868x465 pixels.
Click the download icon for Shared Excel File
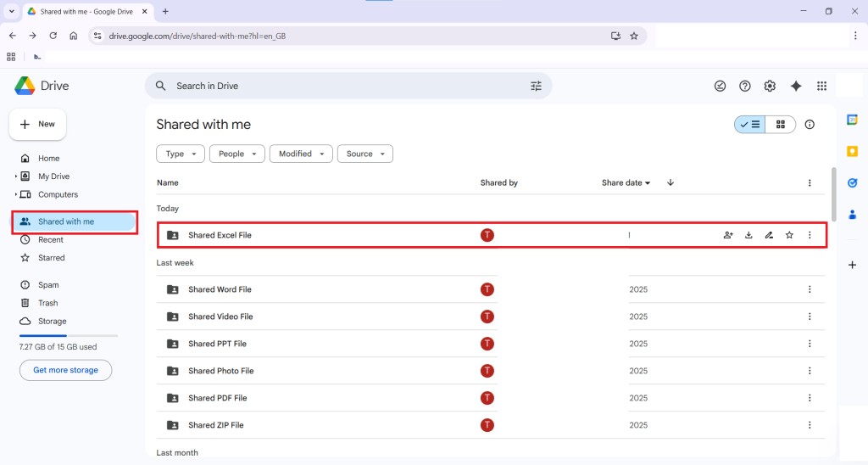point(748,235)
